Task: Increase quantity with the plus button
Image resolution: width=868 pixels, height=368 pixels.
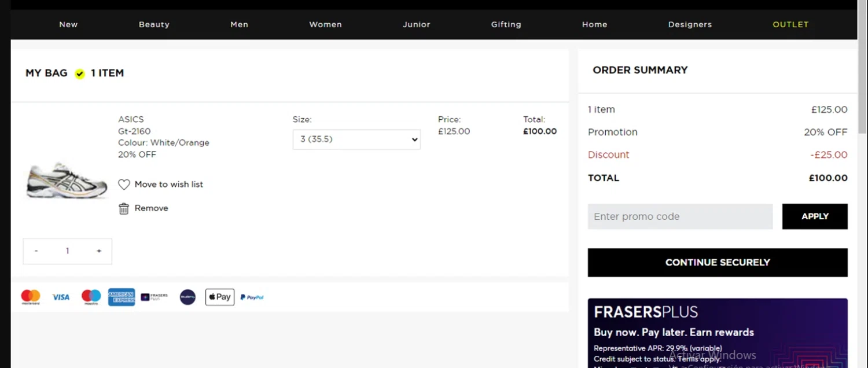Action: coord(99,251)
